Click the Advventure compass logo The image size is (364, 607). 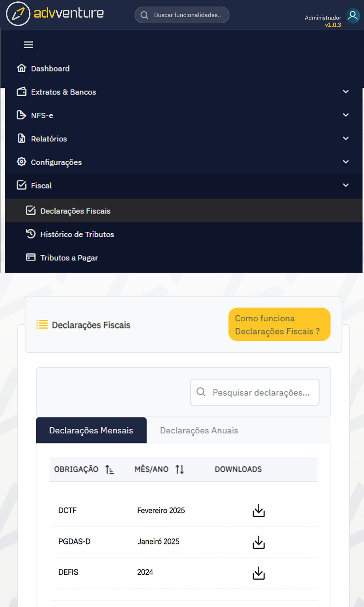tap(18, 14)
